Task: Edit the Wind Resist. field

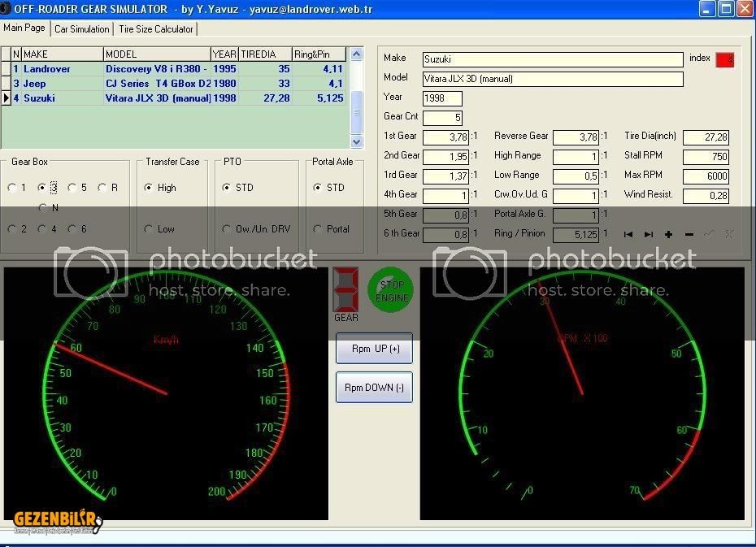Action: [x=706, y=196]
